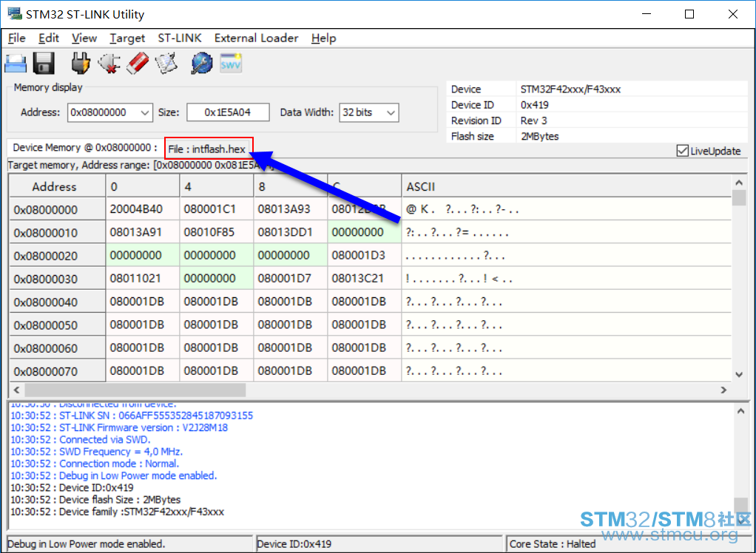This screenshot has width=756, height=553.
Task: Click the Save file floppy icon
Action: (x=44, y=63)
